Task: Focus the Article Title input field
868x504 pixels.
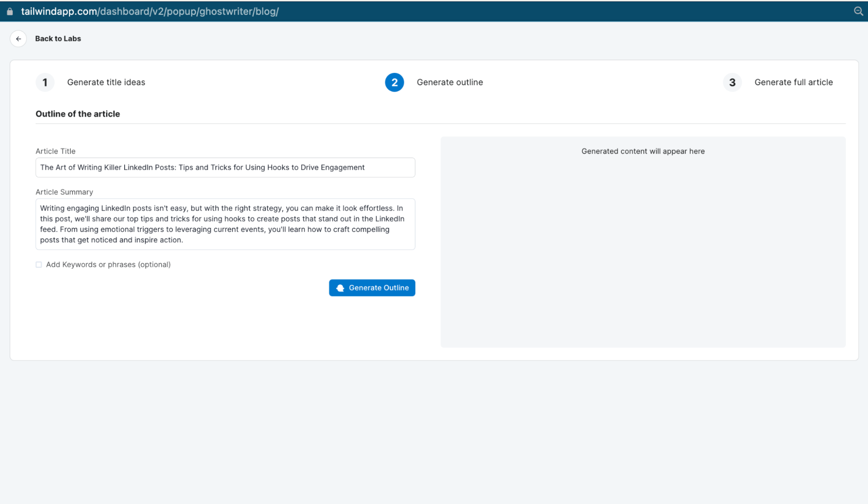Action: click(225, 168)
